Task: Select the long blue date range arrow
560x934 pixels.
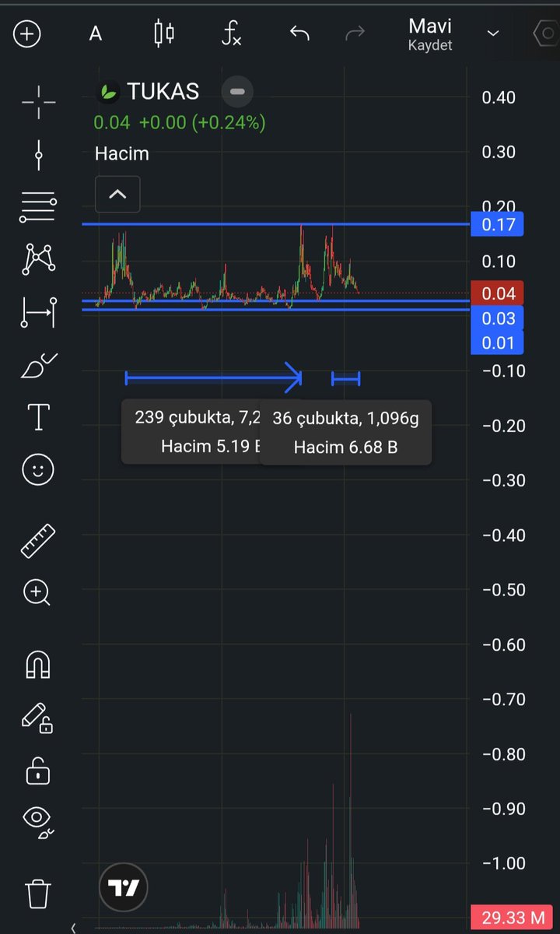Action: click(x=214, y=378)
